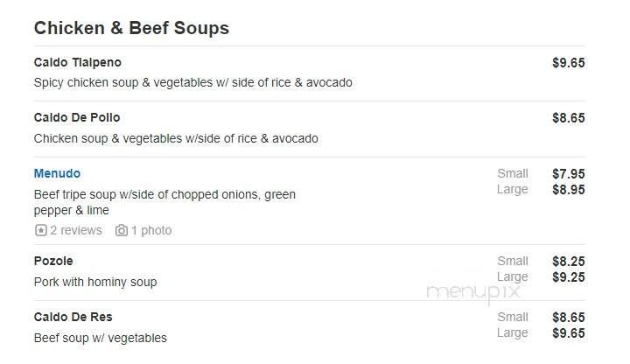This screenshot has height=364, width=630.
Task: Click the Menudo Small price $7.95
Action: pyautogui.click(x=568, y=173)
